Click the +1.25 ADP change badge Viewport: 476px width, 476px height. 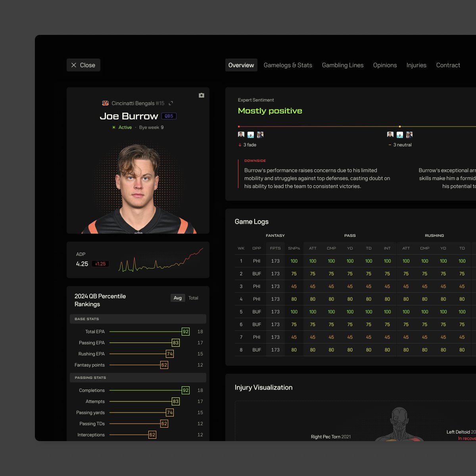100,264
